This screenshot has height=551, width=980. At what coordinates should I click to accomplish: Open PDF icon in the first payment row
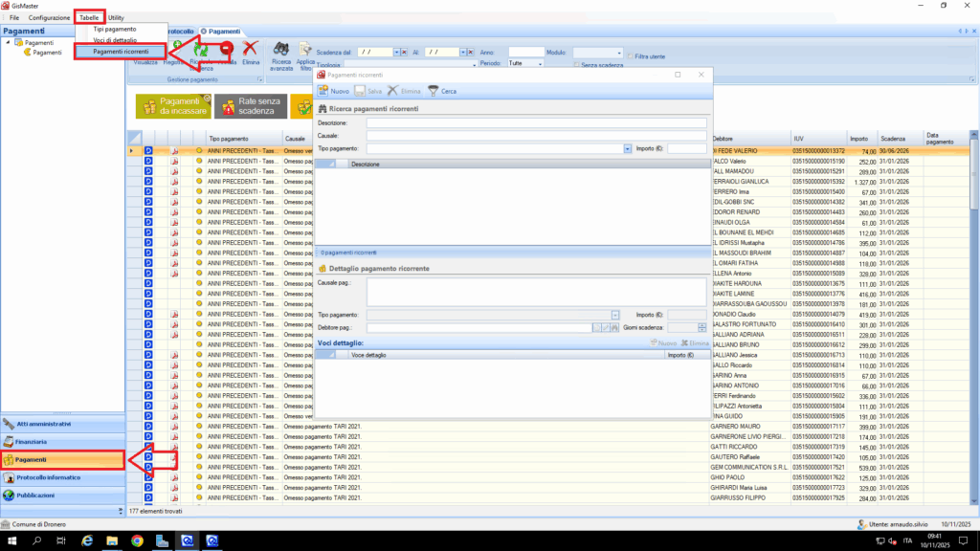click(175, 151)
